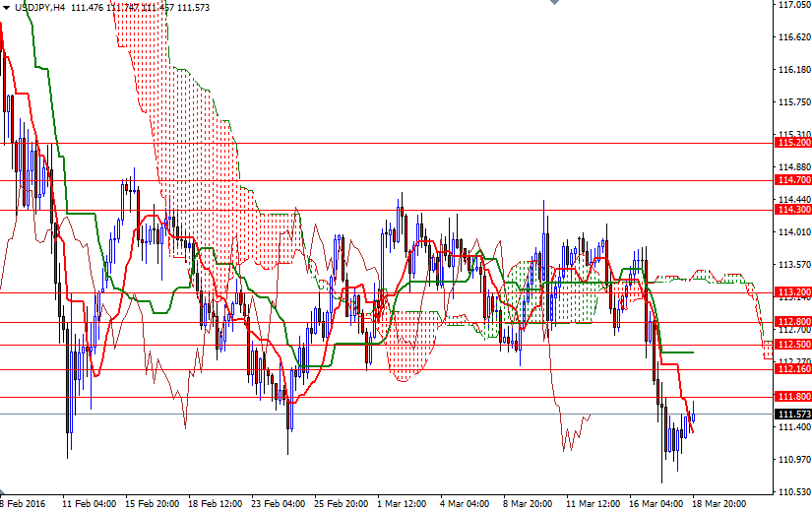Screen dimensions: 812x512
Task: Click the 16 Mar 04:00 time axis label
Action: (x=656, y=504)
